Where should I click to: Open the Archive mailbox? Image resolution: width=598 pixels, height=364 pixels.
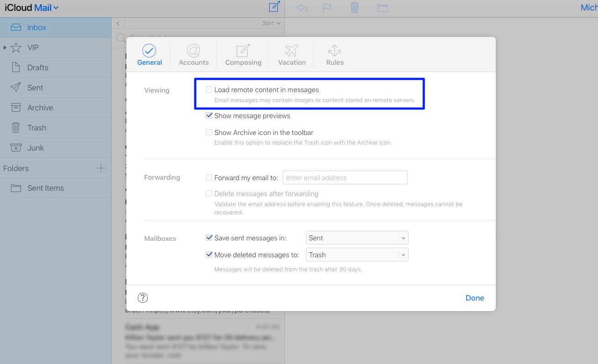56,108
